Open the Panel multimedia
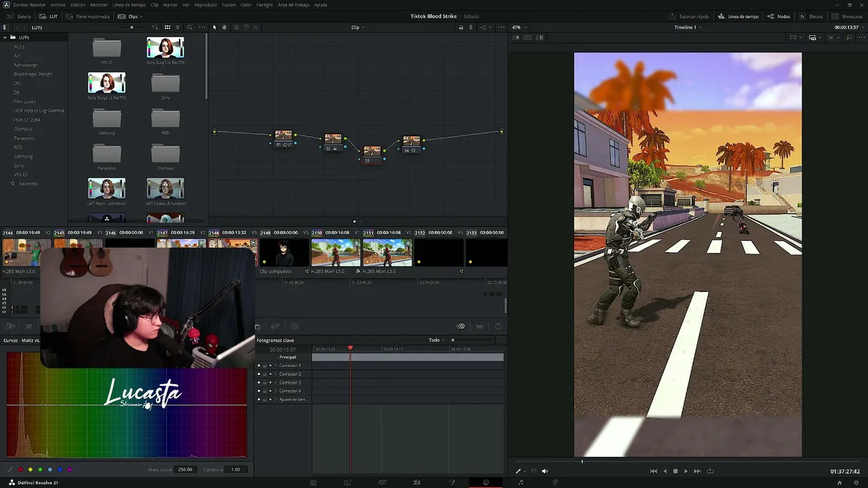Viewport: 868px width, 488px height. click(88, 16)
